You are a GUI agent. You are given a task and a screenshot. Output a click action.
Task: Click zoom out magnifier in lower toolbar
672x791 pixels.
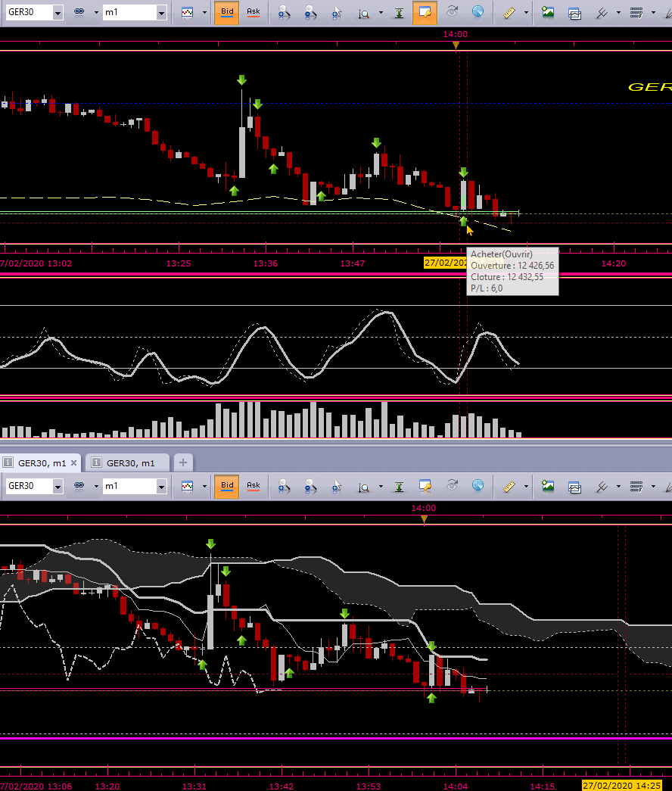[310, 486]
